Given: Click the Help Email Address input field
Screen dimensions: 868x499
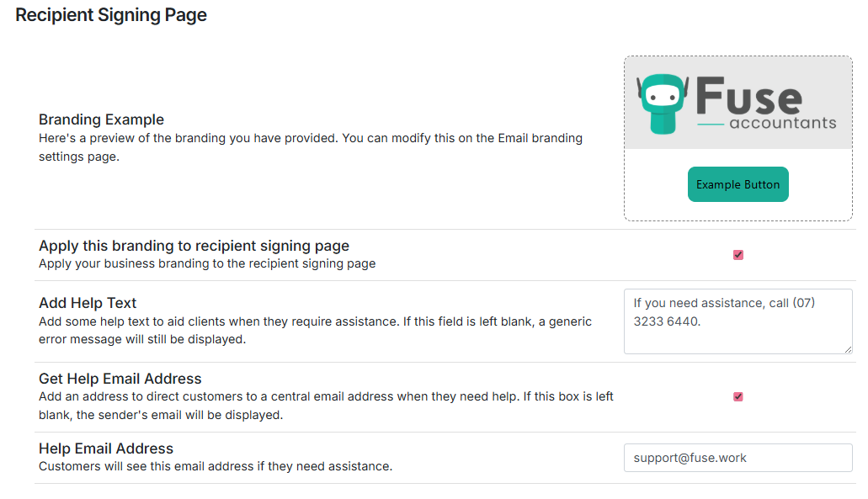Looking at the screenshot, I should pos(738,458).
